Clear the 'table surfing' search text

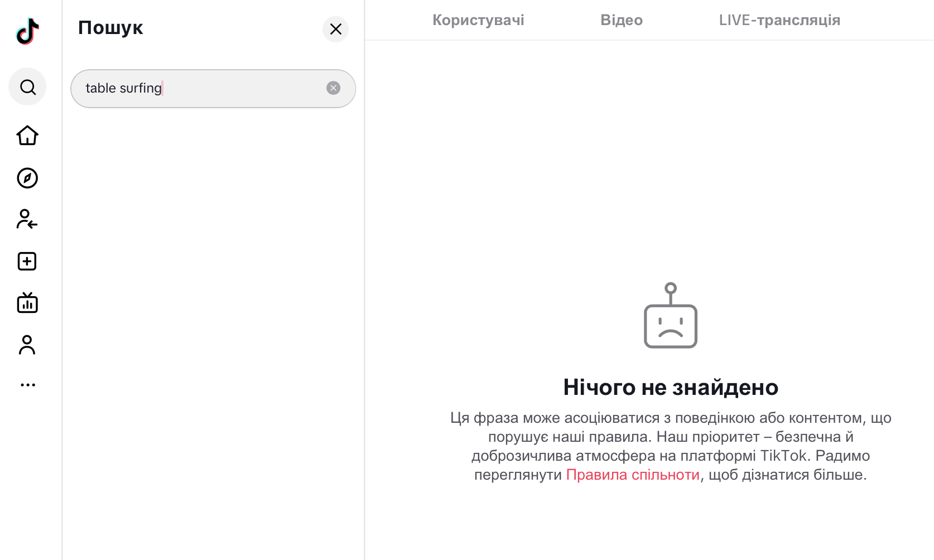333,88
